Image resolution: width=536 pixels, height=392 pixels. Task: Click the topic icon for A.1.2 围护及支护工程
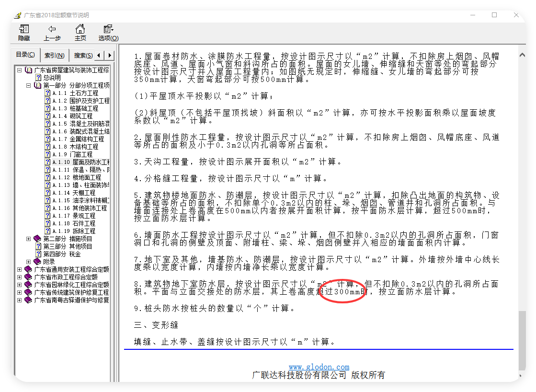click(47, 101)
